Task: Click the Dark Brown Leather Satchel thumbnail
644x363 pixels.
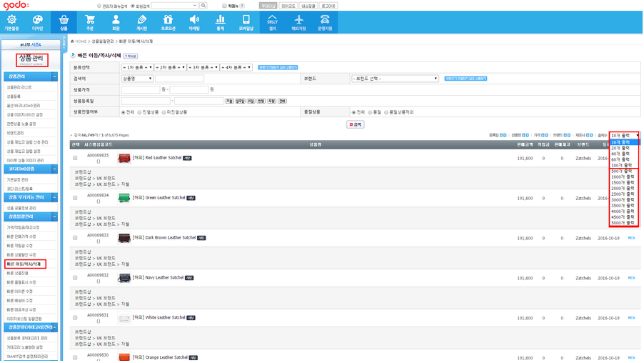Action: click(124, 238)
